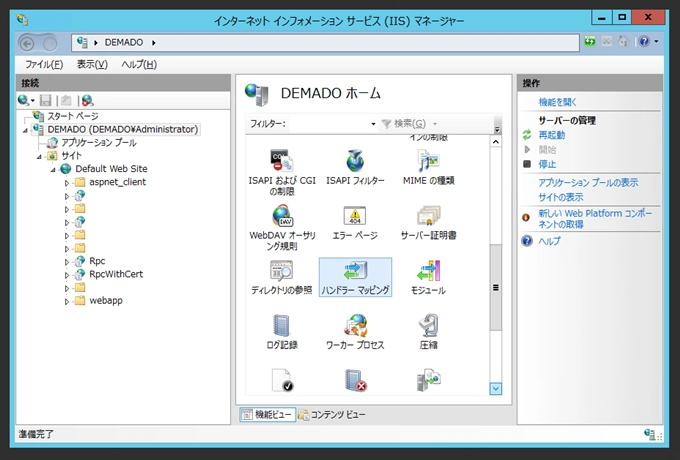Click the save icon in connections toolbar

tap(45, 101)
